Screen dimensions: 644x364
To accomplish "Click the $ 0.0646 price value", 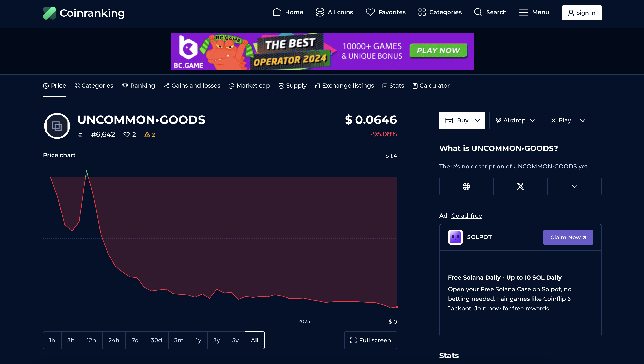I will (x=371, y=120).
